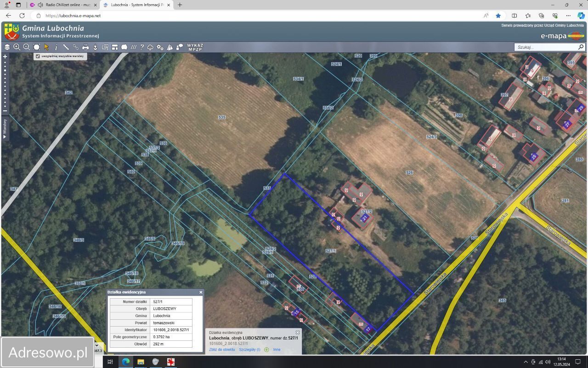Open the print map tool
The height and width of the screenshot is (368, 588).
[85, 47]
